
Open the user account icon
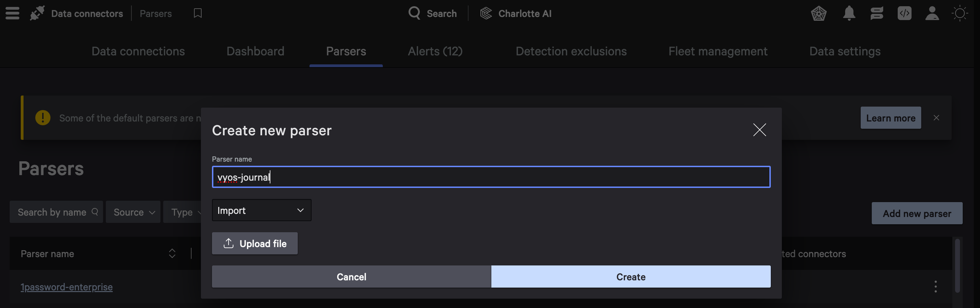coord(932,13)
